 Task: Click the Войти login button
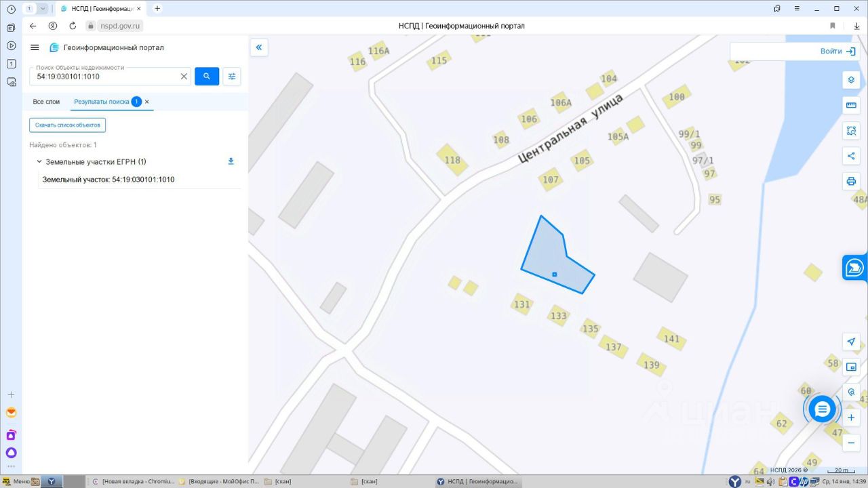[x=837, y=51]
